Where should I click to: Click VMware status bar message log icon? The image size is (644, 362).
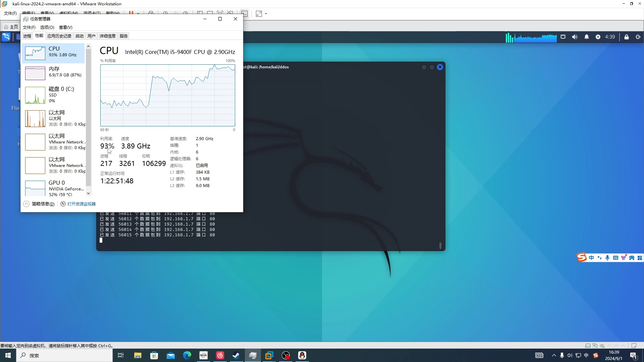coord(634,346)
